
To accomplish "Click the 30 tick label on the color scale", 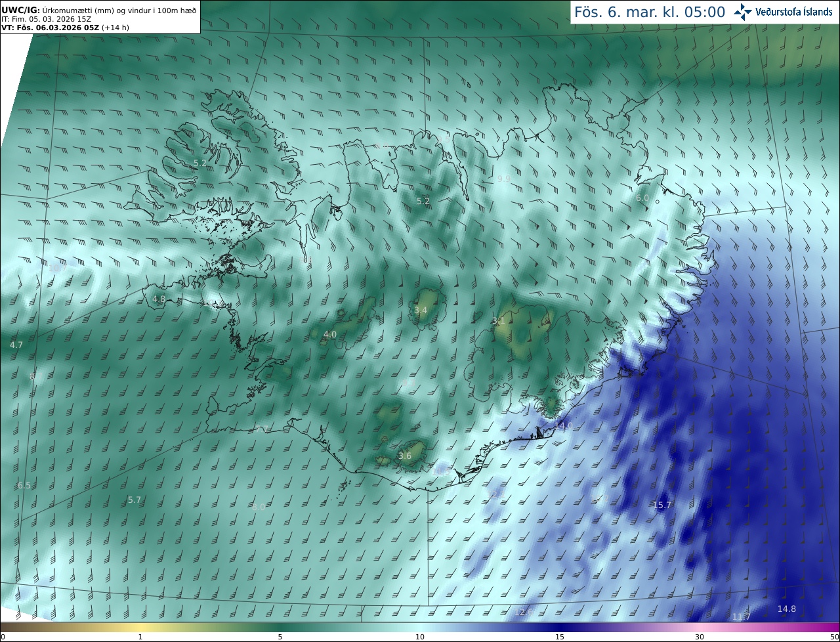I will [x=700, y=637].
